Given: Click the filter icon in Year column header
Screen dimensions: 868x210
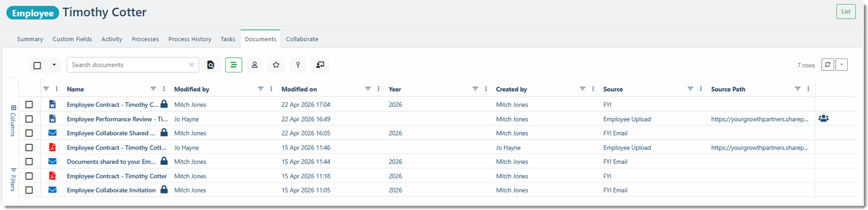Looking at the screenshot, I should [x=476, y=89].
